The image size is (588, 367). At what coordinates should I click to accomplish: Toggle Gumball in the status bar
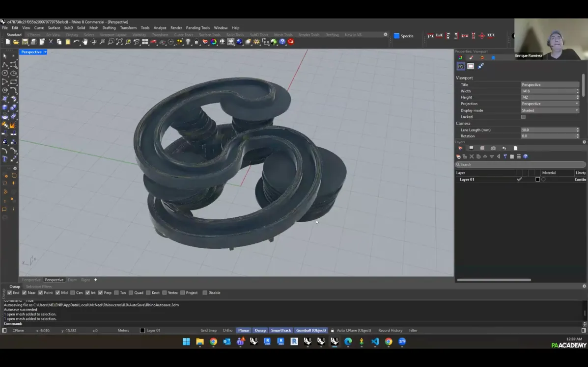pyautogui.click(x=311, y=330)
